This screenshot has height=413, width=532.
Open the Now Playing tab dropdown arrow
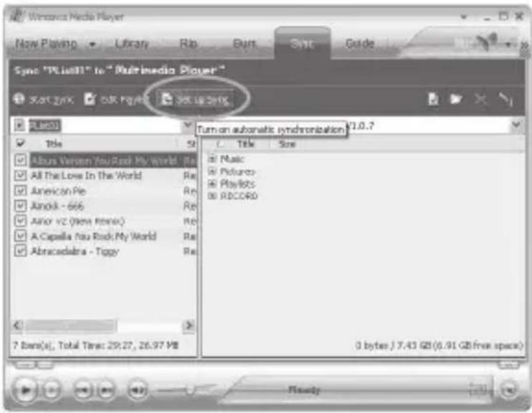(92, 44)
